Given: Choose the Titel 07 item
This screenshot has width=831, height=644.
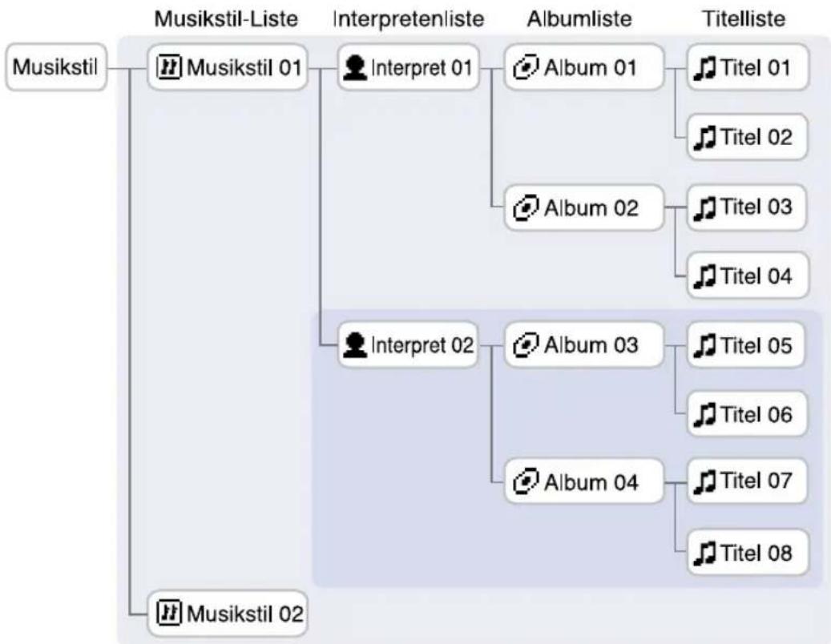Looking at the screenshot, I should pos(747,484).
